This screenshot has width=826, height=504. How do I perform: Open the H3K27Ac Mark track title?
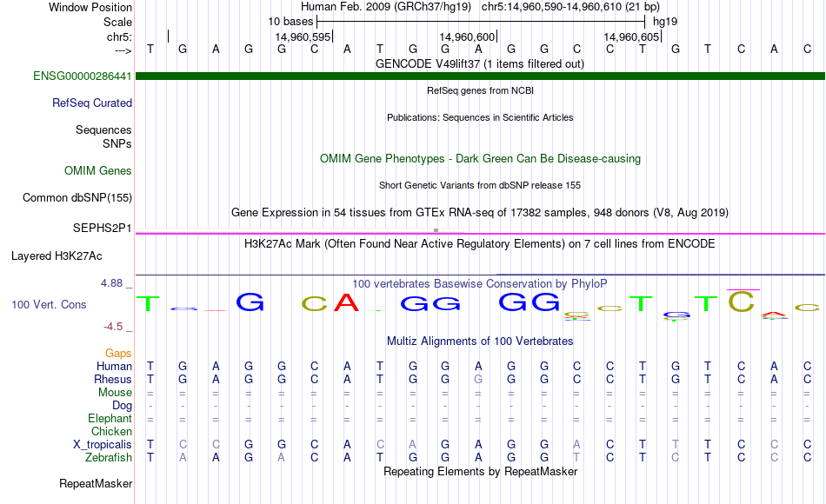point(480,244)
